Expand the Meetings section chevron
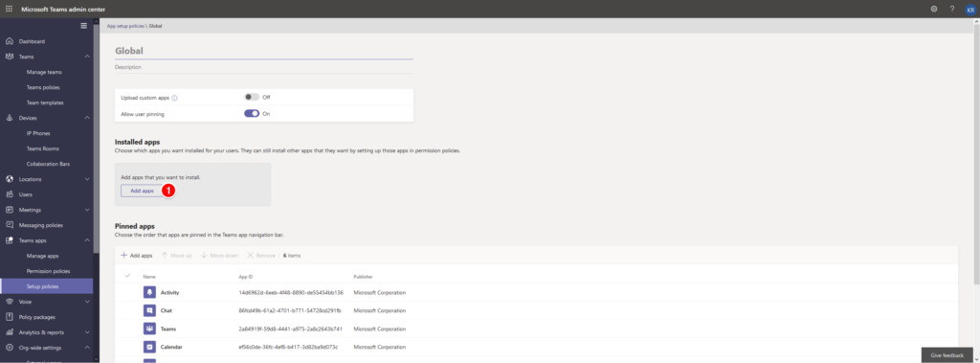The height and width of the screenshot is (363, 980). [87, 210]
